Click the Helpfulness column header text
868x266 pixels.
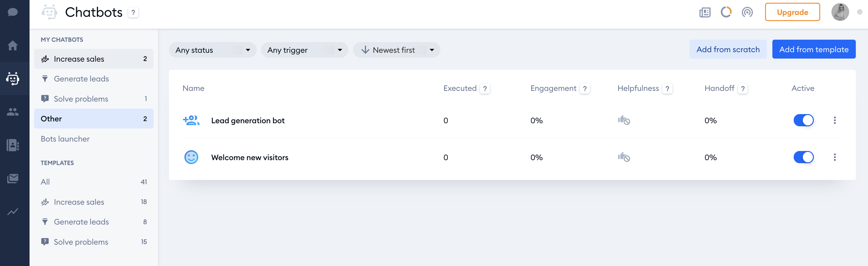tap(638, 88)
